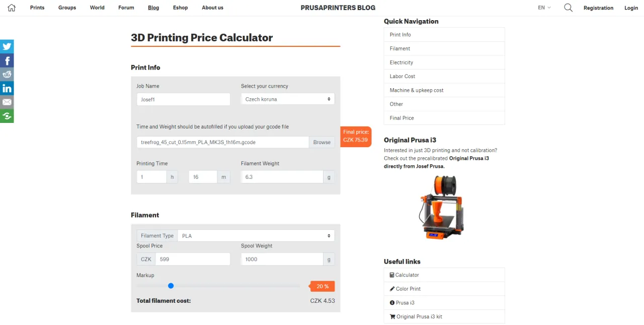Open the search magnifier icon
The width and height of the screenshot is (644, 325).
[x=568, y=8]
